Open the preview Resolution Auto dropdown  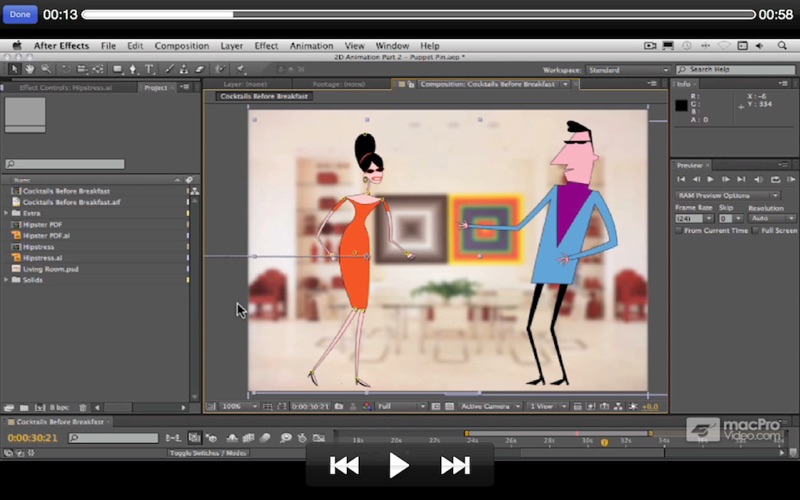click(771, 218)
